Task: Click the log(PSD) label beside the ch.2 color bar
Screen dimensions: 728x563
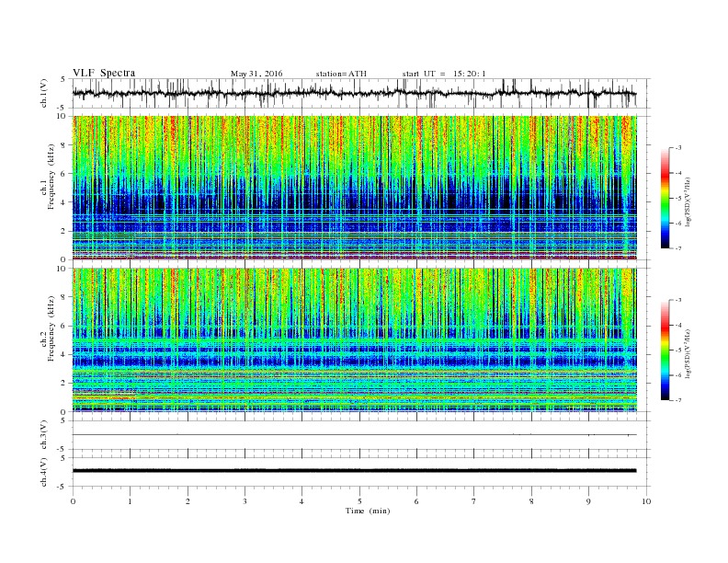Action: 688,354
